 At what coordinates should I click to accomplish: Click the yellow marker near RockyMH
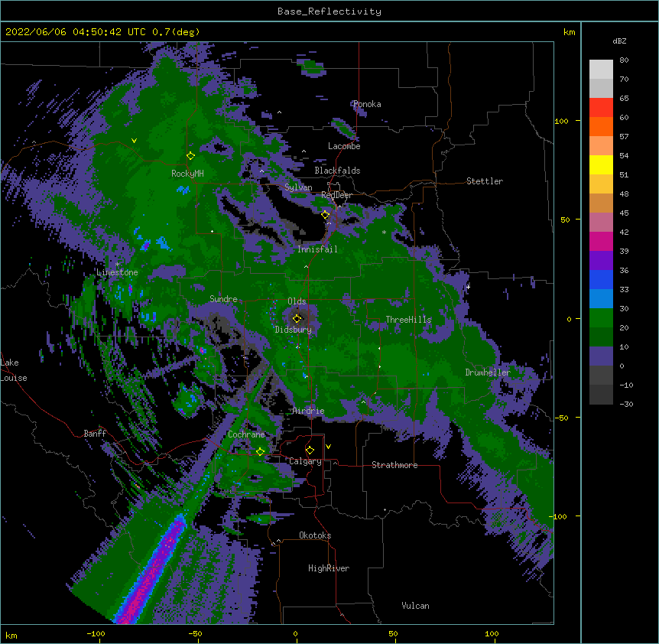[x=190, y=156]
